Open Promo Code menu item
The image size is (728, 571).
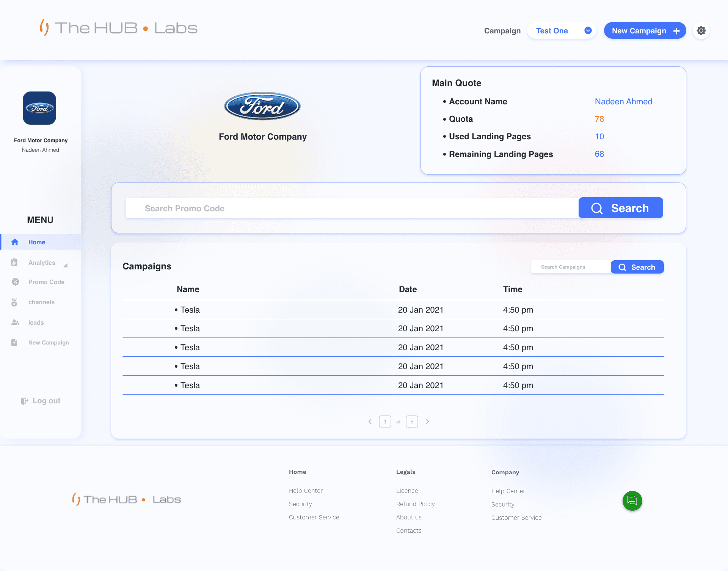point(46,282)
